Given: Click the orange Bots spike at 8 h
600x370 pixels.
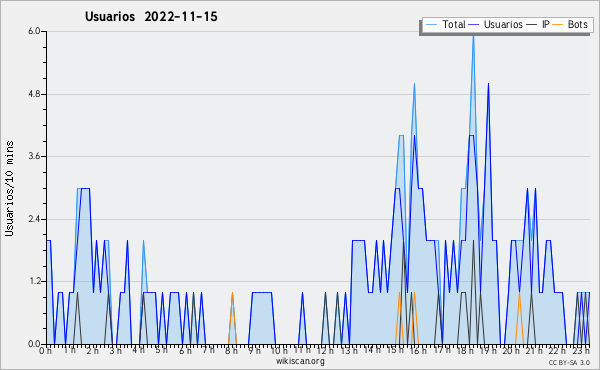Looking at the screenshot, I should pos(232,318).
